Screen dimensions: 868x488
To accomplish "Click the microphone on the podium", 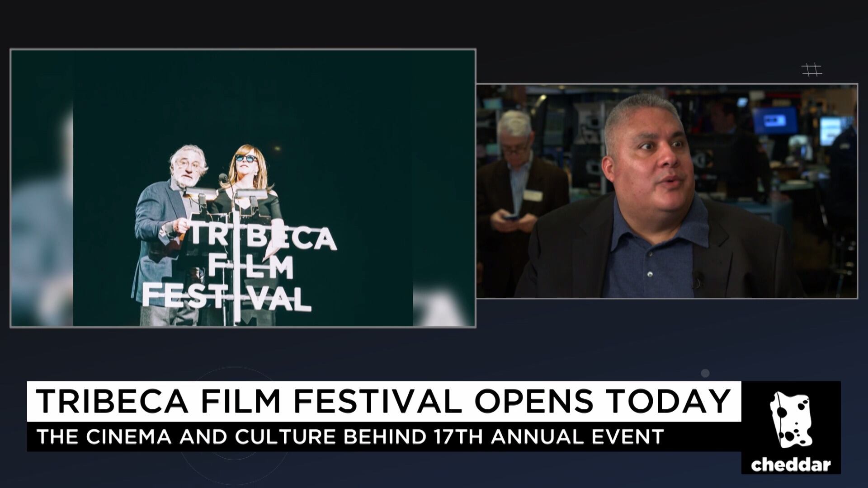I will pos(223,178).
